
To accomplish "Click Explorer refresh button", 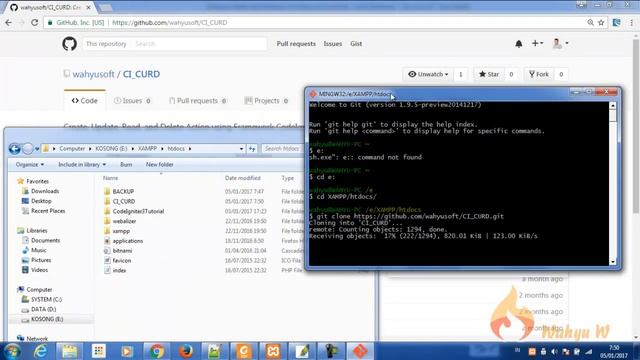I will point(252,149).
